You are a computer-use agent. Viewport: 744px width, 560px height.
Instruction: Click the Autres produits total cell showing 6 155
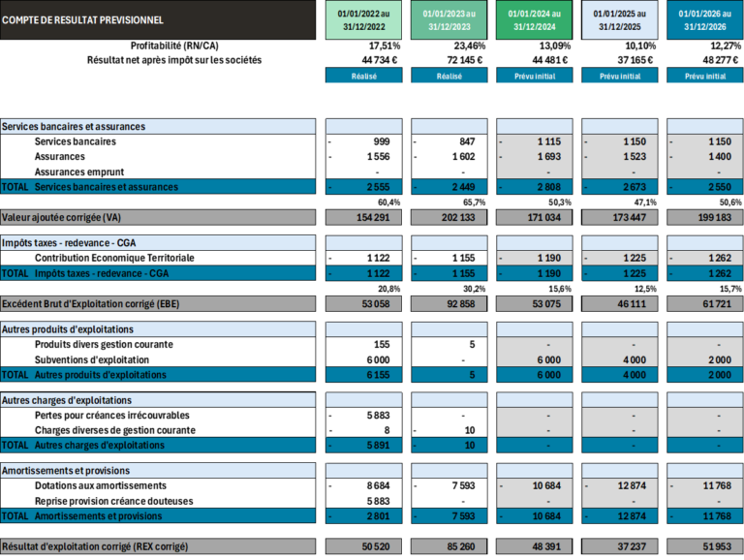click(x=363, y=375)
